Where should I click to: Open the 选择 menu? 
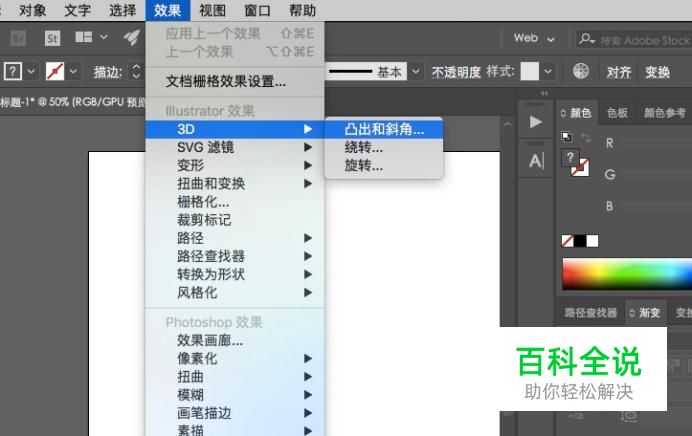click(x=122, y=10)
